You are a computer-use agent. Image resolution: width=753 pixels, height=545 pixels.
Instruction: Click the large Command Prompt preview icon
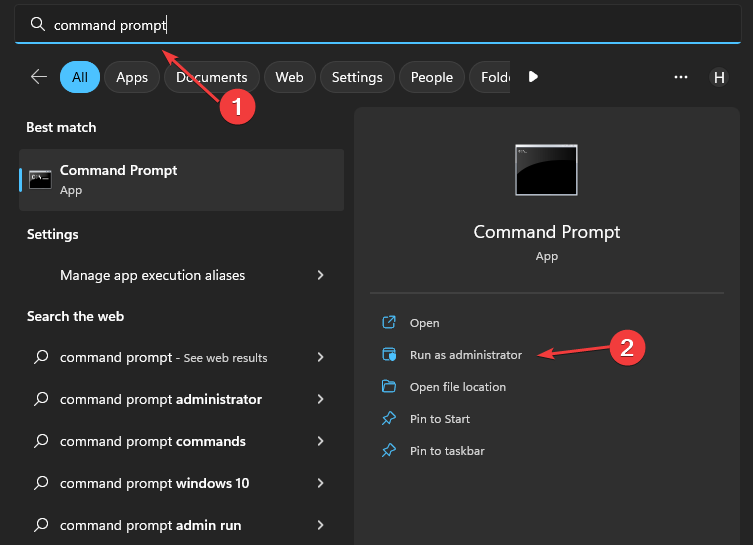(x=546, y=170)
